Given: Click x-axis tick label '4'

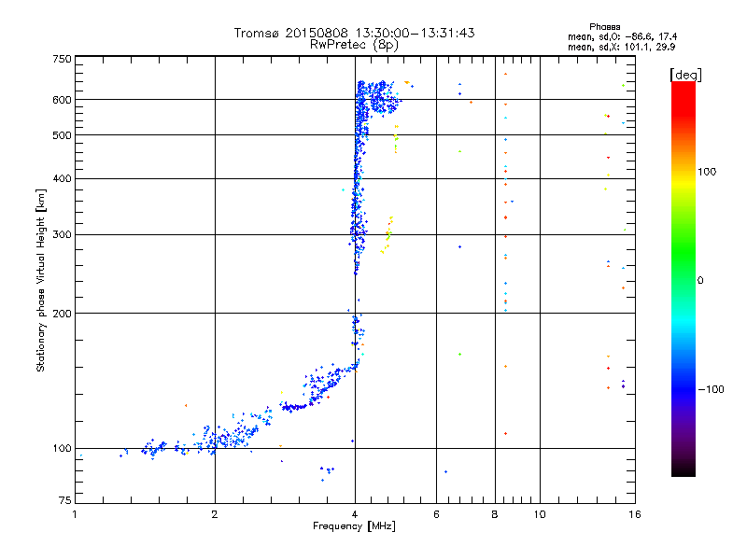Looking at the screenshot, I should click(x=355, y=514).
